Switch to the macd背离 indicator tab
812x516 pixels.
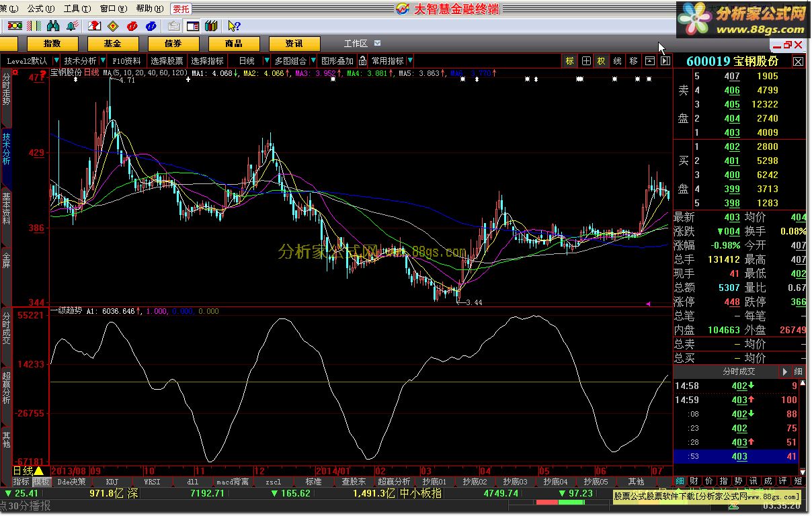tap(233, 482)
